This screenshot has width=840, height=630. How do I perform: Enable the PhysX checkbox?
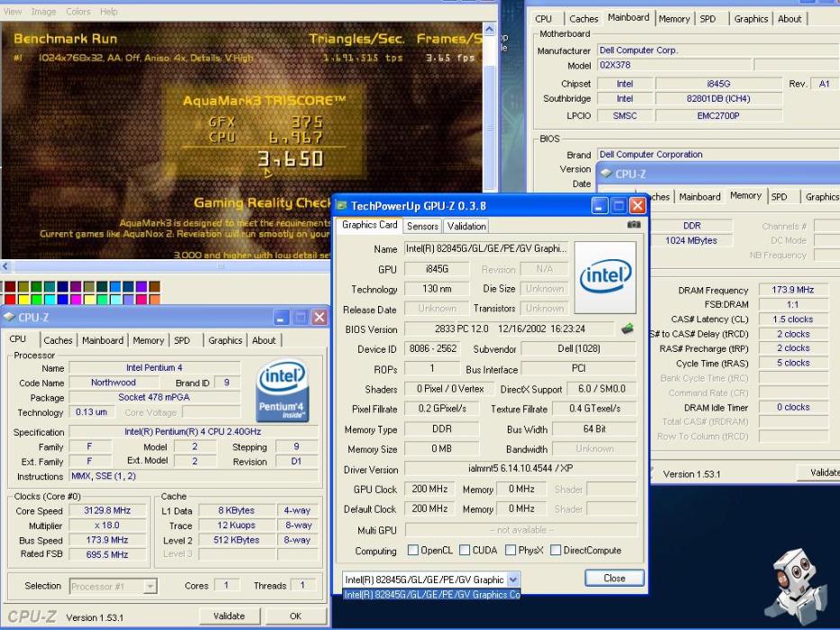pos(510,550)
